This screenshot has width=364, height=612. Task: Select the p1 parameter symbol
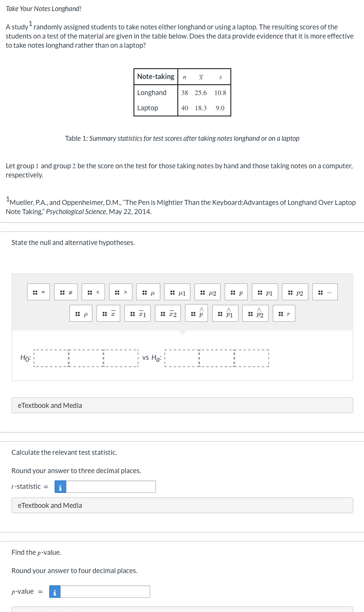pos(265,292)
